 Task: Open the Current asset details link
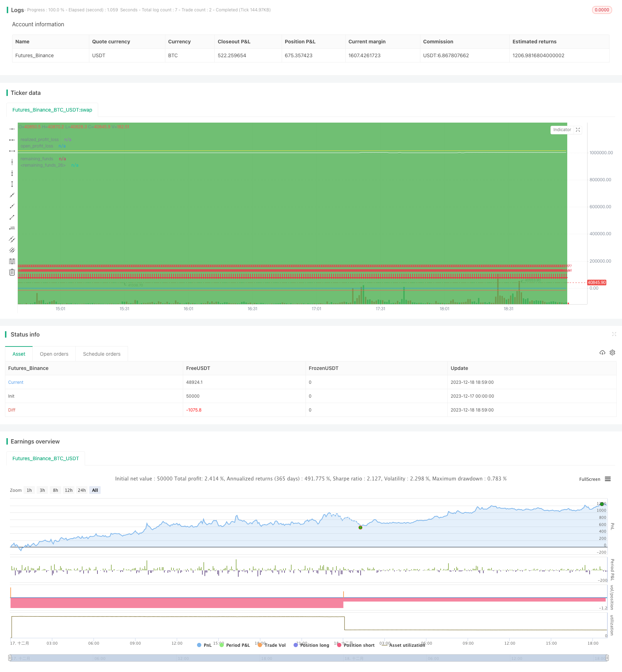pos(15,382)
